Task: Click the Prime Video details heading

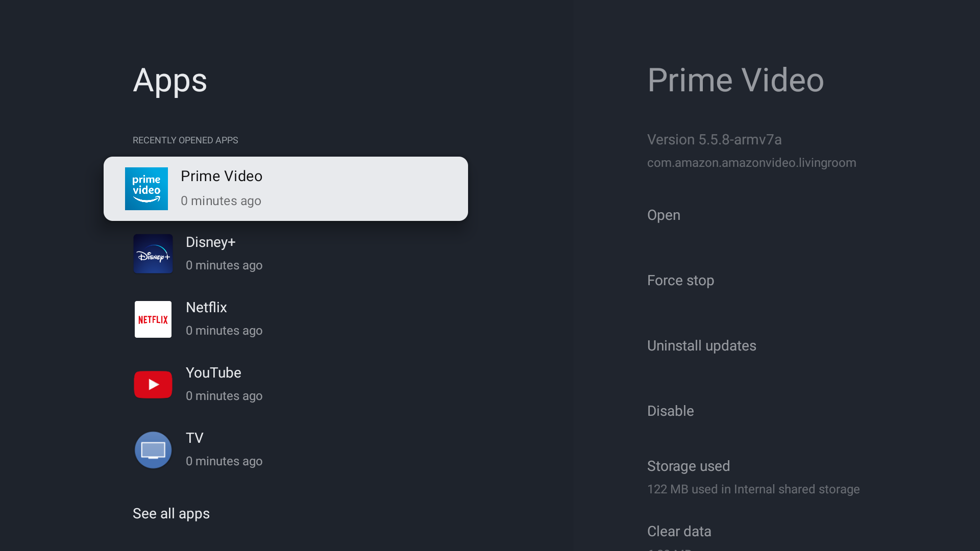Action: [735, 81]
